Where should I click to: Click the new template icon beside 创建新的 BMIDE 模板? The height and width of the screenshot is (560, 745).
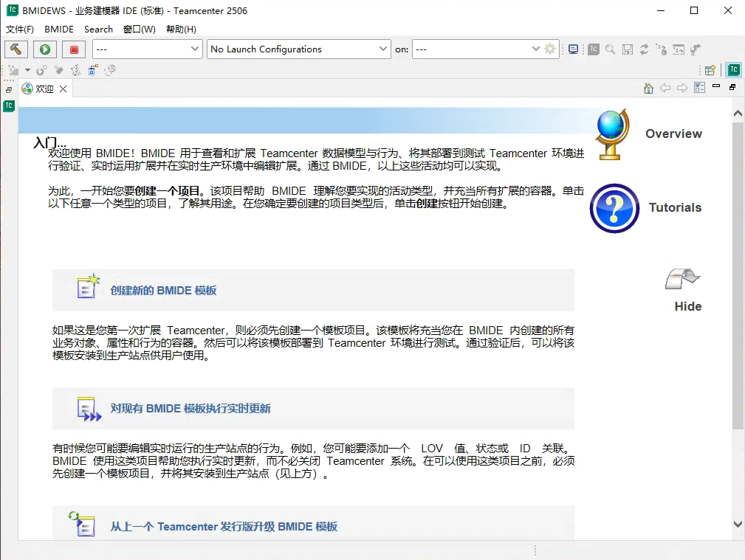coord(88,286)
